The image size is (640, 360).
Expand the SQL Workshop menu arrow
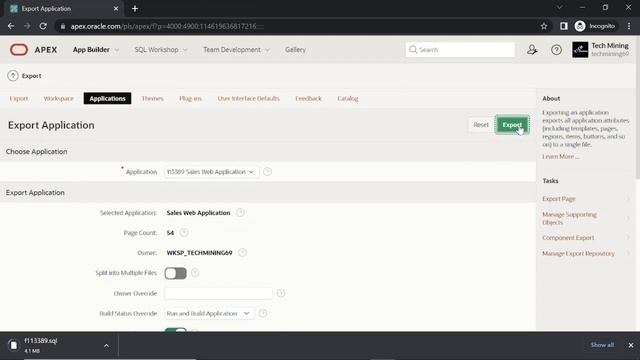tap(185, 50)
